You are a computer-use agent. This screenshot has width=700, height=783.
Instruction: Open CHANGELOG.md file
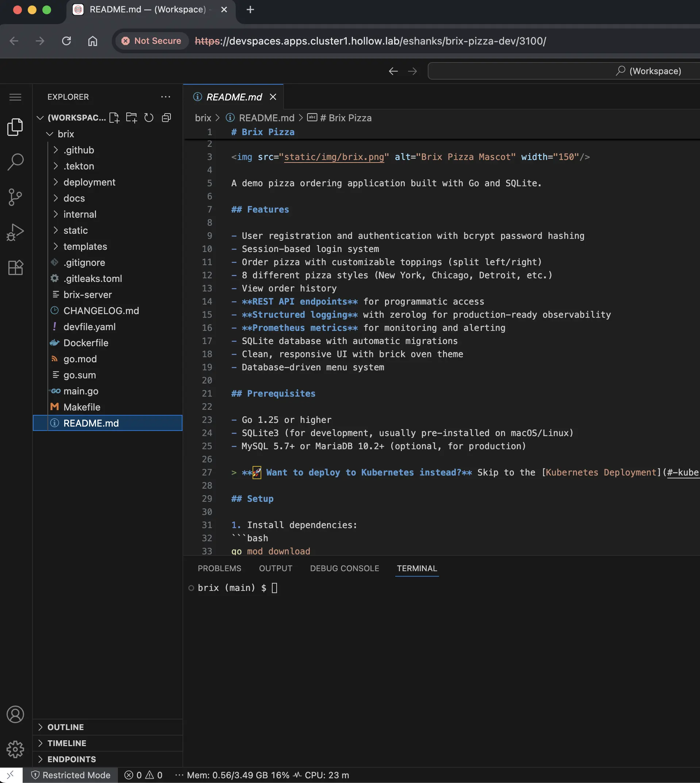[108, 311]
